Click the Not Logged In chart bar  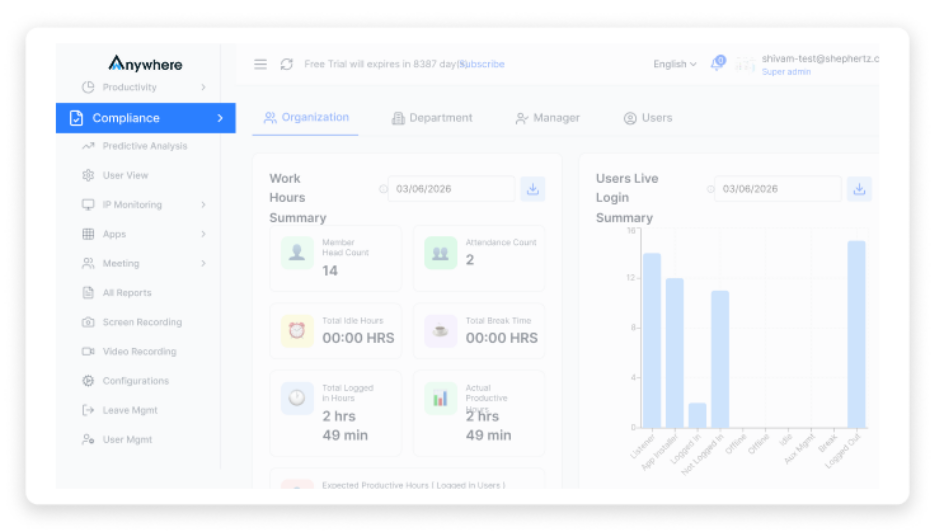pyautogui.click(x=720, y=359)
